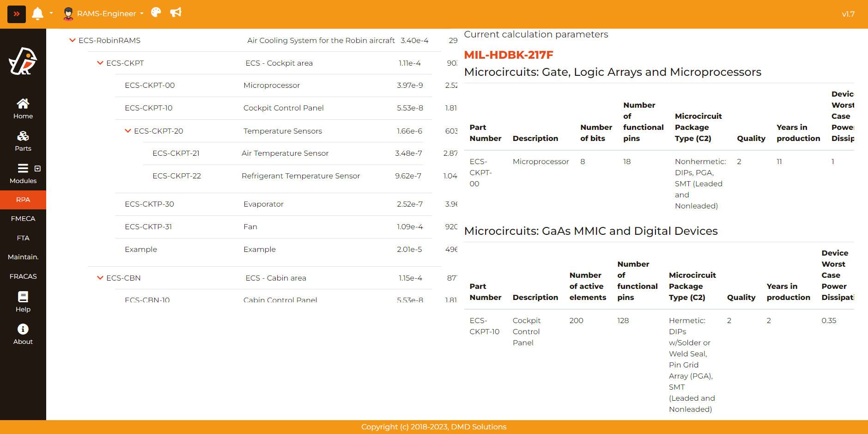Select the Refrigerant Temperature Sensor row
This screenshot has width=868, height=434.
point(300,176)
